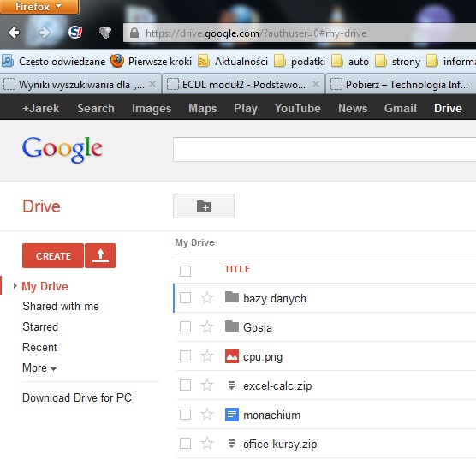Check the box for office-kursy.zip
The height and width of the screenshot is (460, 476).
185,444
